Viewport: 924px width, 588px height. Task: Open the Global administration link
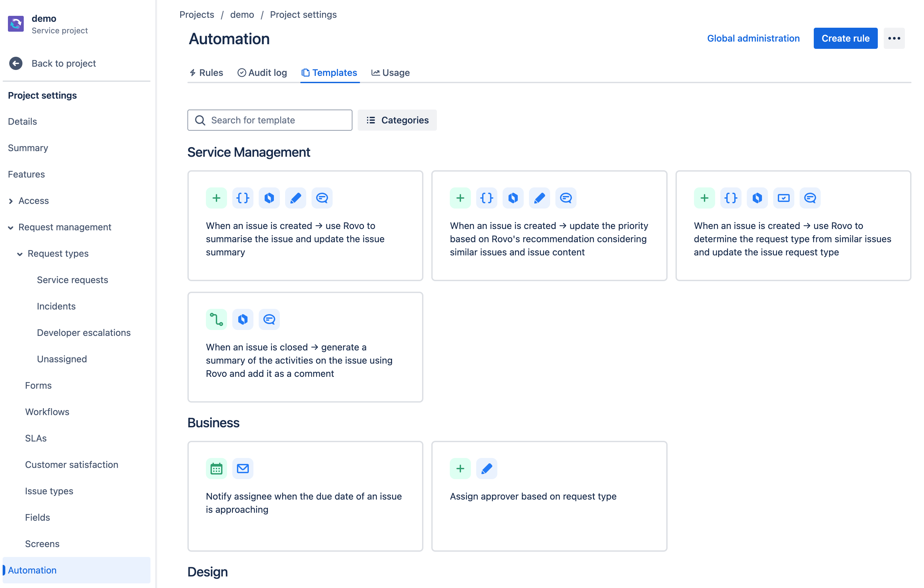tap(753, 38)
